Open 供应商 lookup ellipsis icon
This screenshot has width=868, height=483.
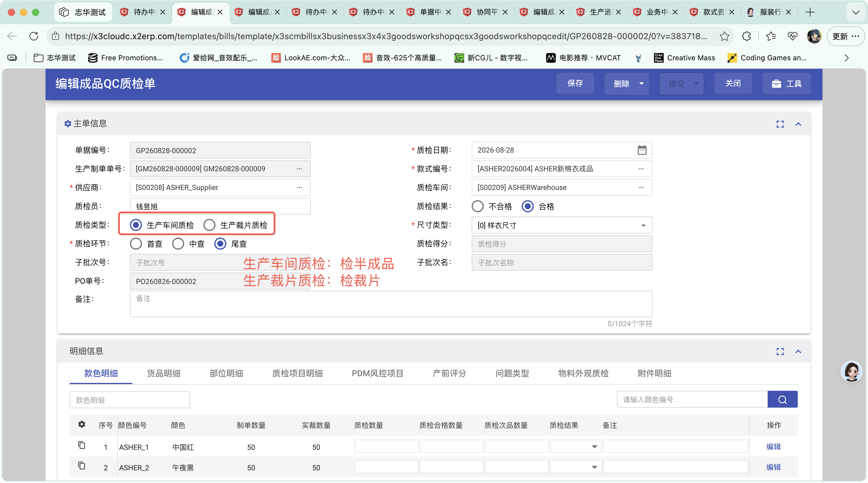pyautogui.click(x=299, y=188)
